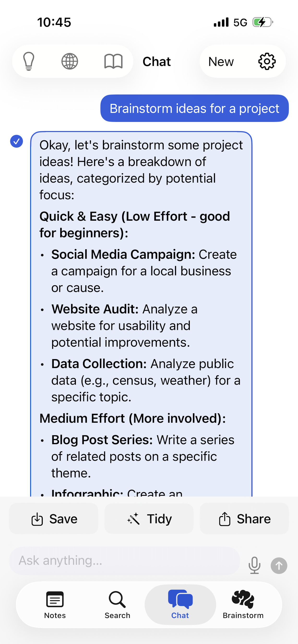Send message with up arrow button
The image size is (298, 644).
click(279, 565)
